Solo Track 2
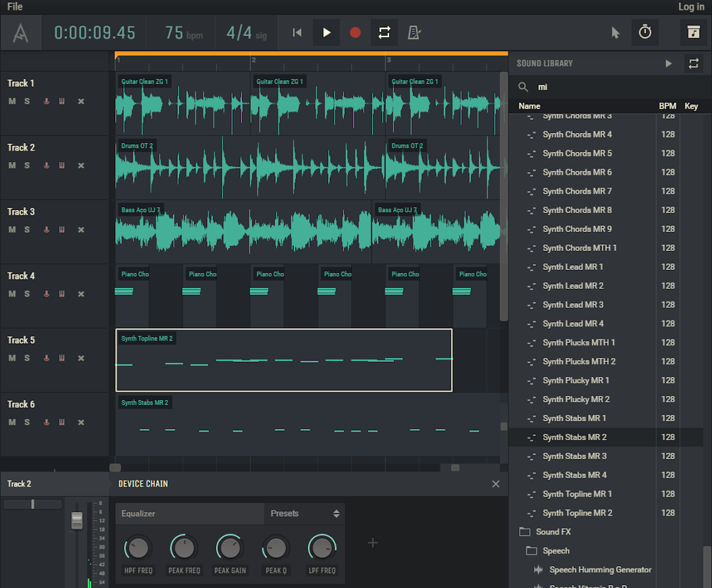The width and height of the screenshot is (712, 588). [28, 166]
